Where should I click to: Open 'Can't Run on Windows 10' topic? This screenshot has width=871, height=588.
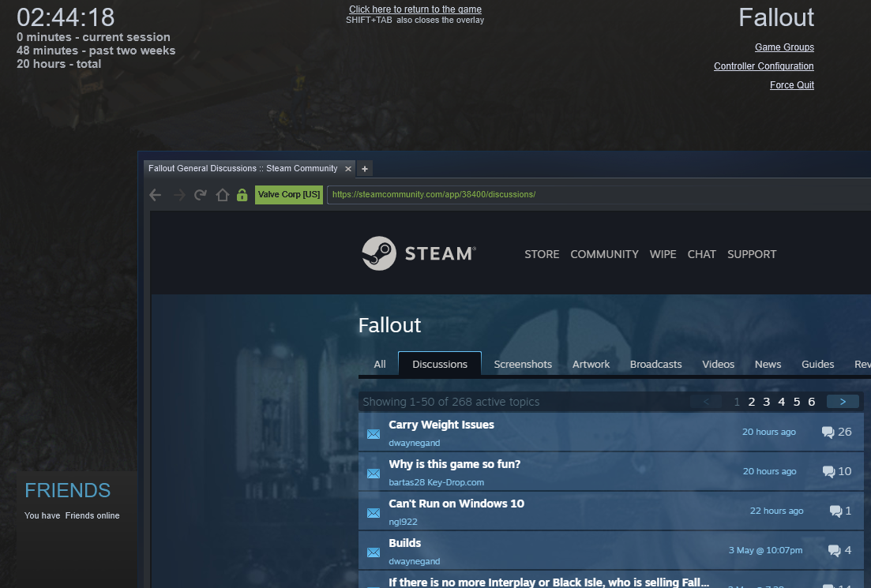(x=456, y=504)
